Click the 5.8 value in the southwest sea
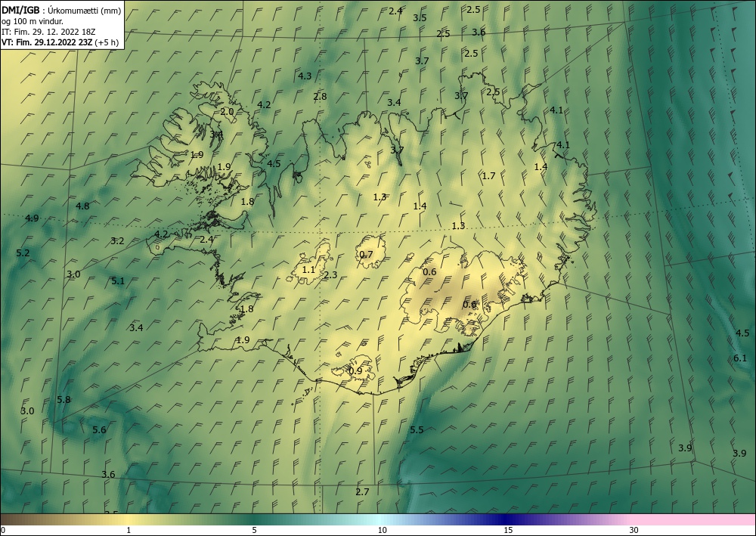The image size is (756, 536). pyautogui.click(x=64, y=400)
